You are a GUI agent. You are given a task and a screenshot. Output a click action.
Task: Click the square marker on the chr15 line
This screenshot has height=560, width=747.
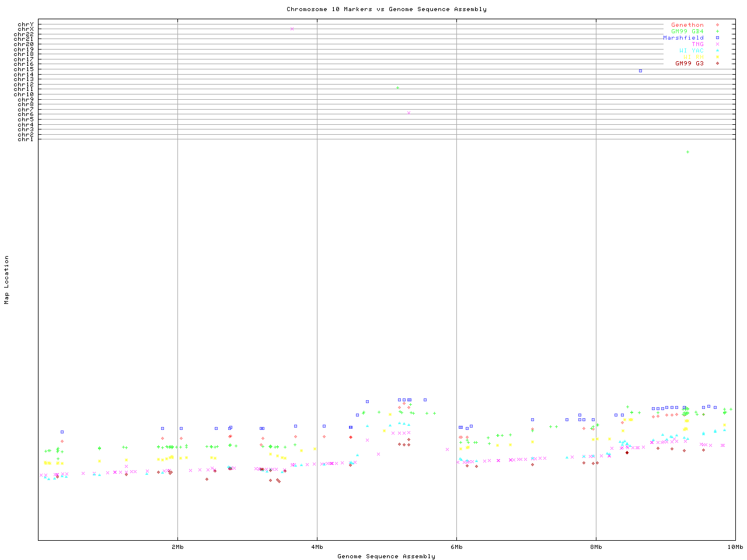pos(640,71)
